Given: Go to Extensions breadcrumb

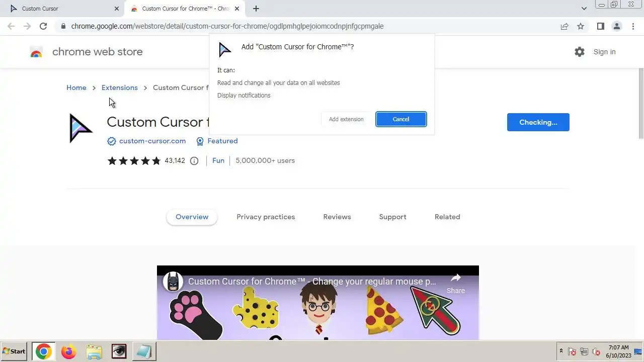Looking at the screenshot, I should (x=120, y=87).
